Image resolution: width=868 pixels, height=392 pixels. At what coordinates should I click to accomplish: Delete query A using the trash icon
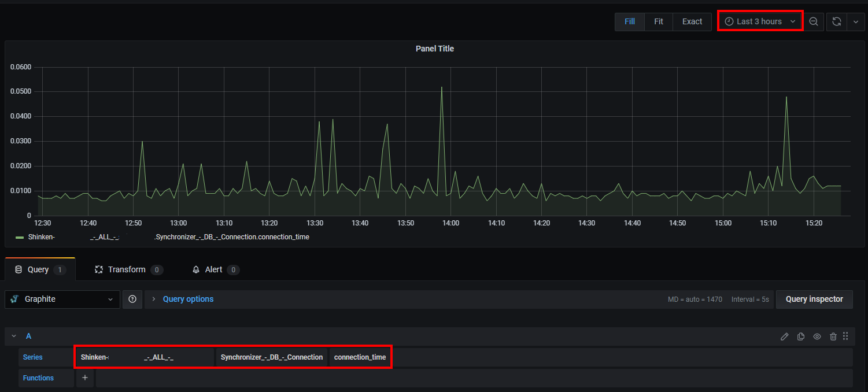click(x=833, y=336)
